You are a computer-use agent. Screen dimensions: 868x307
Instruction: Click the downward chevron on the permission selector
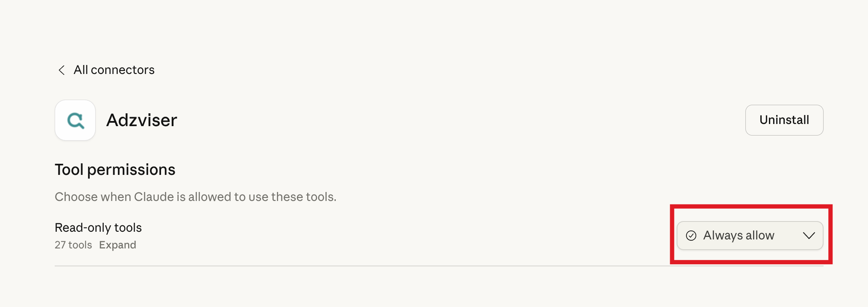pyautogui.click(x=809, y=236)
